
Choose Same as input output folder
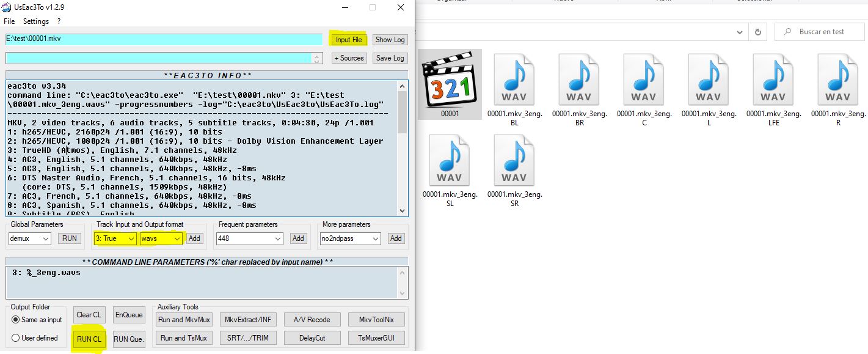coord(37,320)
